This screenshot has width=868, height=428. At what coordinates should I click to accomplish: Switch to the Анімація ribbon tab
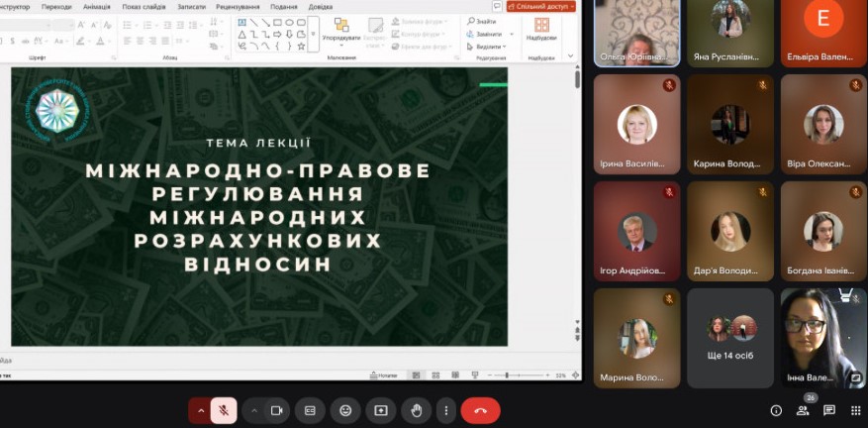click(x=97, y=6)
